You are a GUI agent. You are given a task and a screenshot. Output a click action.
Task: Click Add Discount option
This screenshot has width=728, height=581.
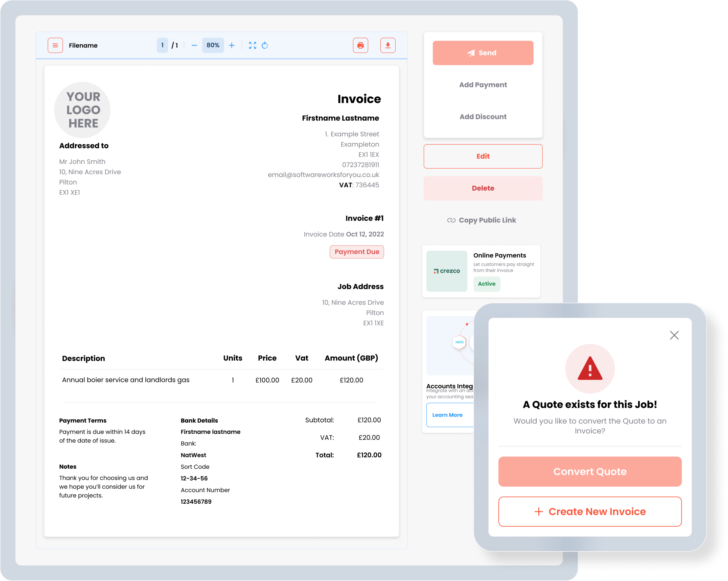coord(483,117)
